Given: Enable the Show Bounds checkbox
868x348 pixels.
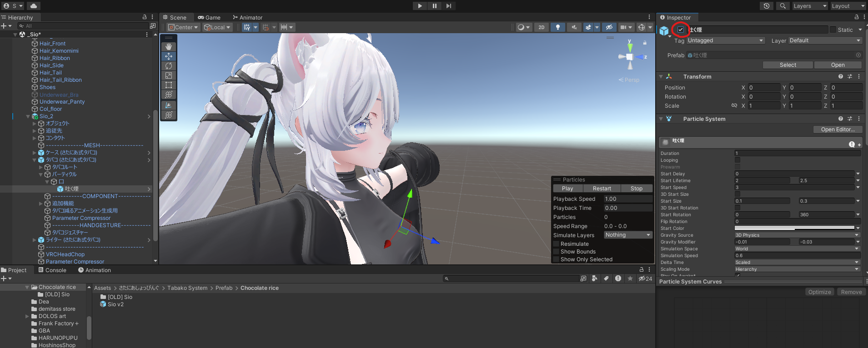Looking at the screenshot, I should pyautogui.click(x=556, y=252).
